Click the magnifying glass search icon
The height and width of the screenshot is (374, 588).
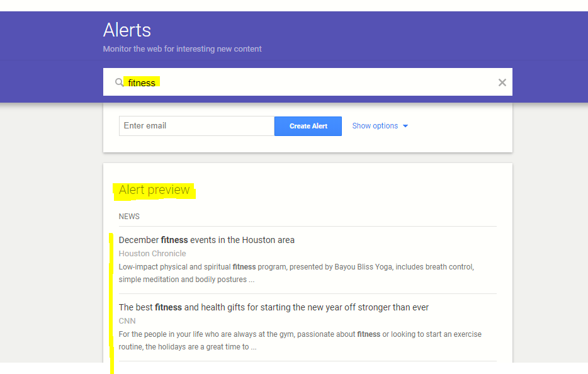[x=119, y=82]
